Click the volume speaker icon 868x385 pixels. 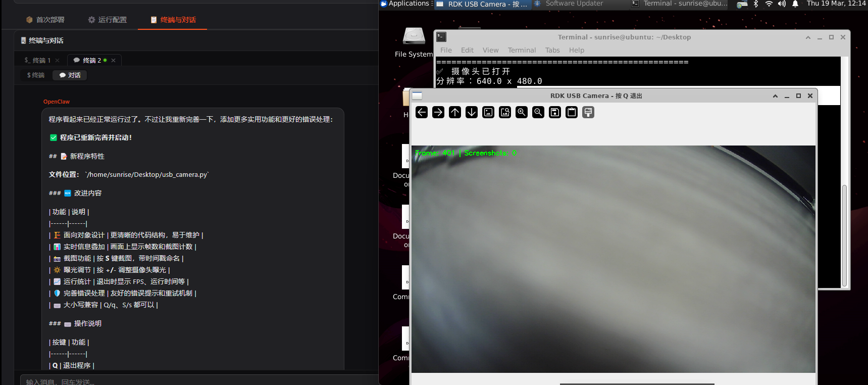(782, 4)
